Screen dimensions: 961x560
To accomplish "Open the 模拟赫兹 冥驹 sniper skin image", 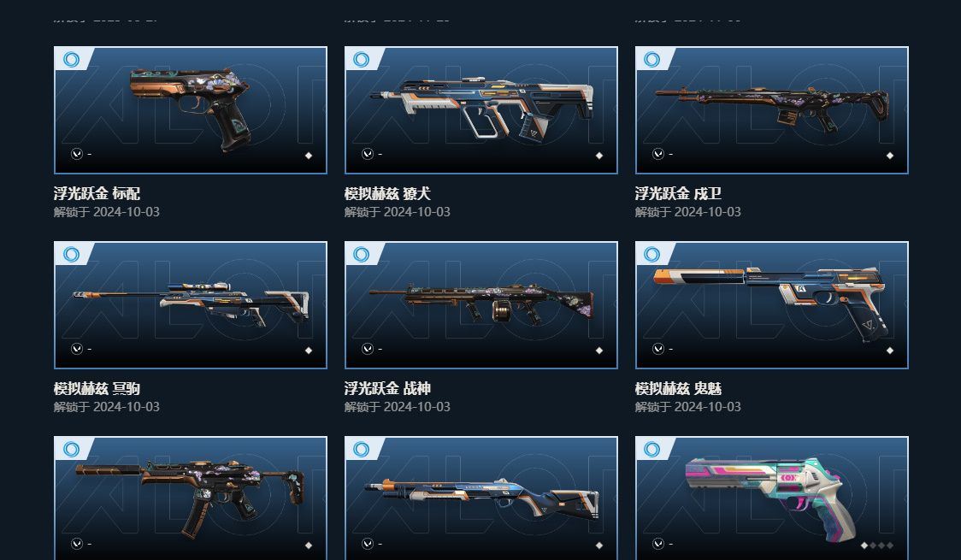I will pyautogui.click(x=191, y=305).
